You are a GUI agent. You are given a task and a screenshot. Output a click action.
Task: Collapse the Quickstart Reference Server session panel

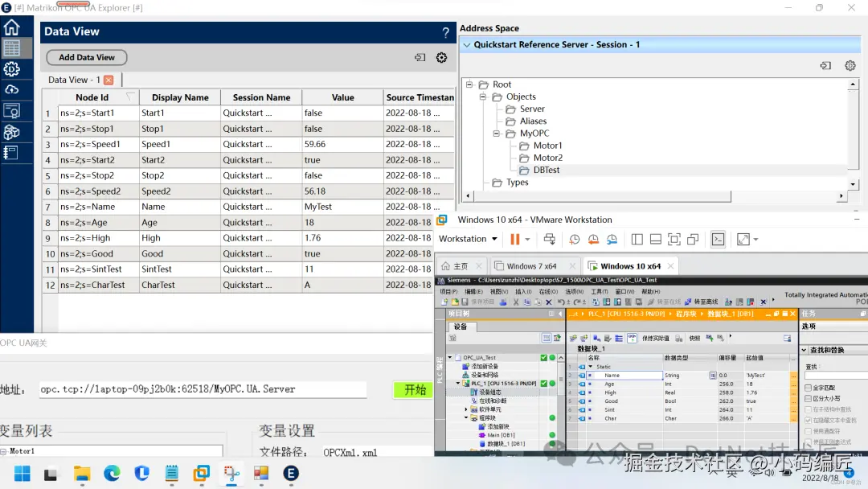click(x=466, y=45)
